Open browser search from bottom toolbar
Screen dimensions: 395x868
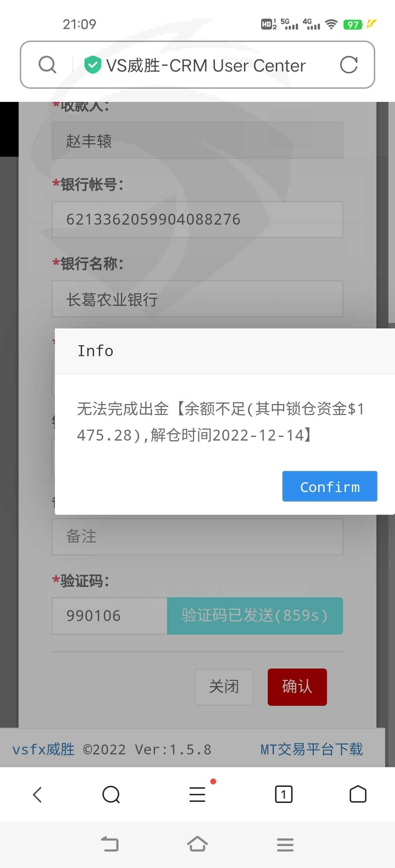[111, 795]
